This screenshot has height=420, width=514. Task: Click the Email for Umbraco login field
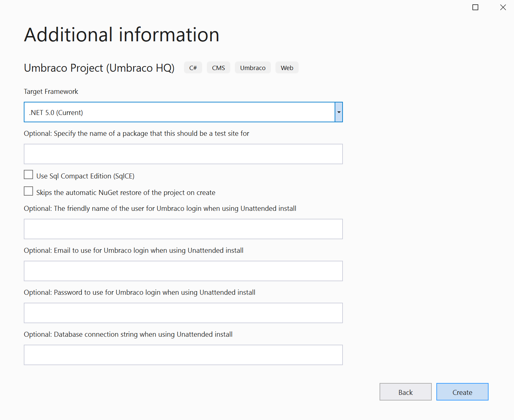pyautogui.click(x=183, y=271)
